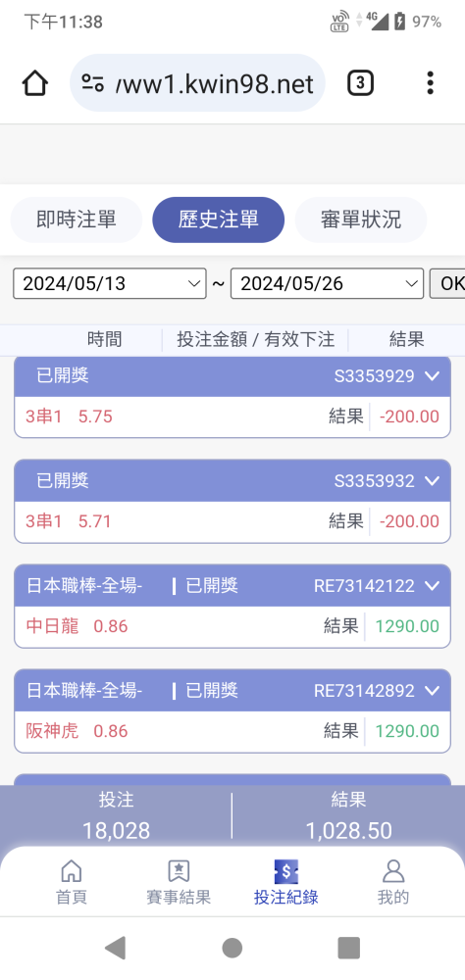Expand bet S3353932 details chevron
465x980 pixels.
pos(432,480)
